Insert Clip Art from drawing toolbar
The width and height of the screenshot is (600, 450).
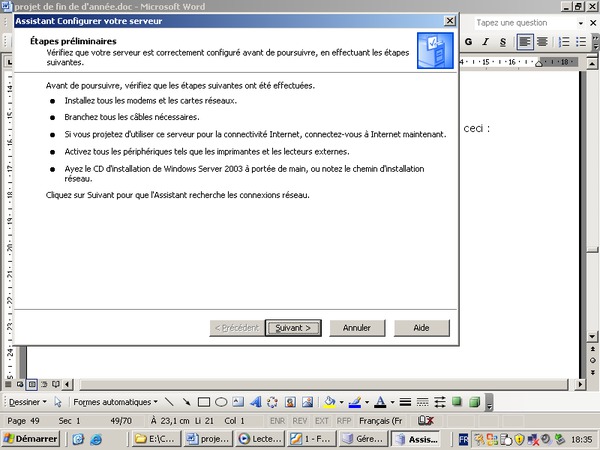pos(290,402)
